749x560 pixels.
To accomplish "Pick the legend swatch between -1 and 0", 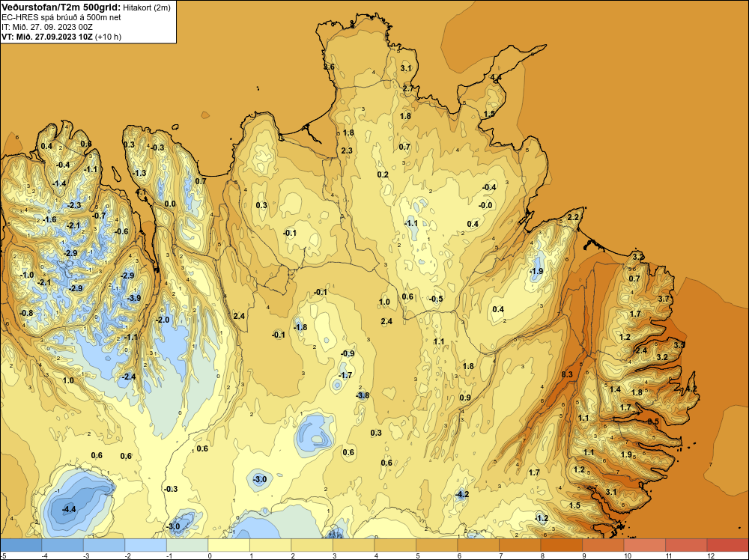I will pyautogui.click(x=187, y=545).
